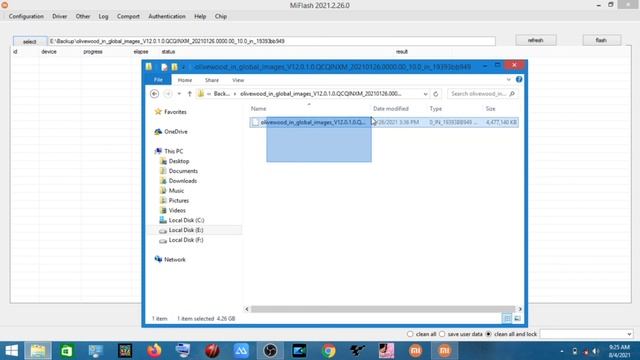640x360 pixels.
Task: Click the search magnifier icon
Action: (512, 94)
